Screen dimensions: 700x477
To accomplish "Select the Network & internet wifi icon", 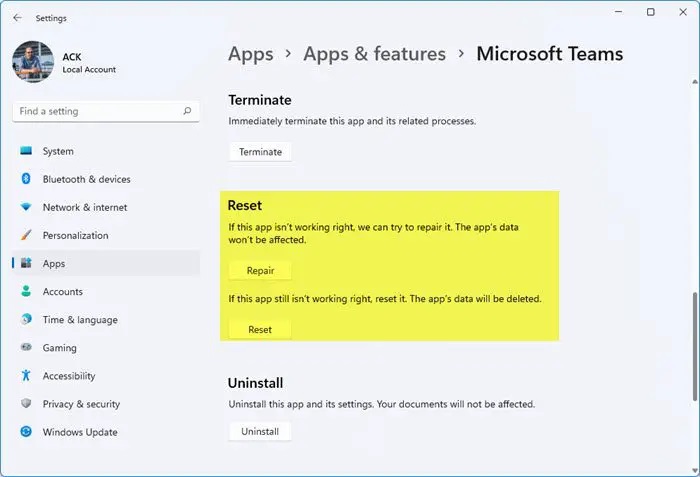I will pos(26,208).
